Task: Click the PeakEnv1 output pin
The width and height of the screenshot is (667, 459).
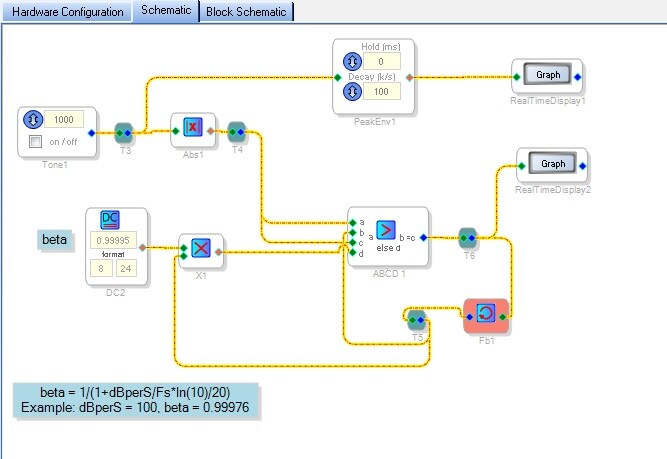Action: tap(409, 77)
